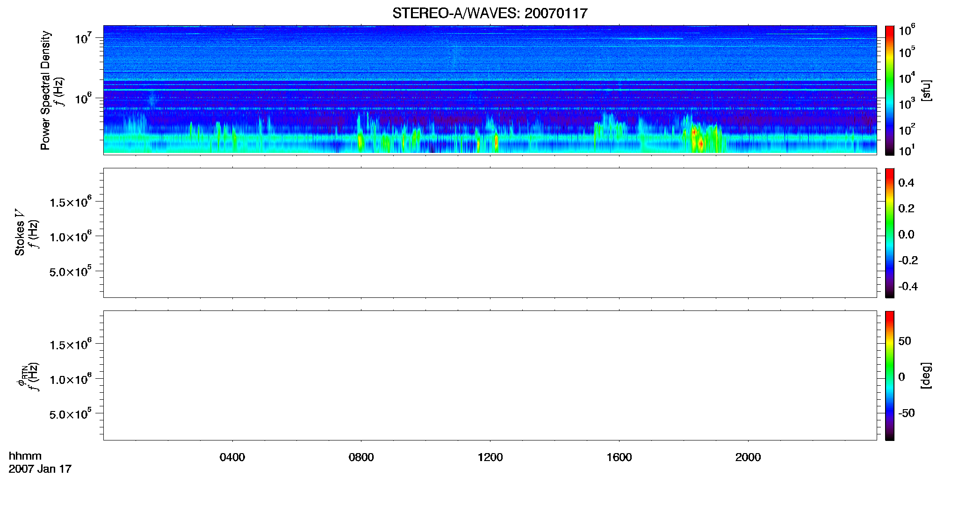Click the "Stokes V" axis label
Screen dimensions: 980x505
20,233
